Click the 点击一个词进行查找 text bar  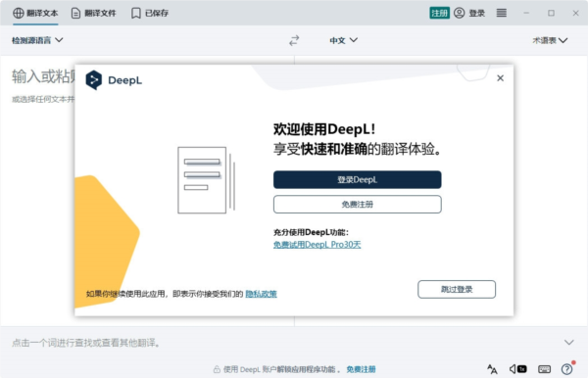coord(86,343)
